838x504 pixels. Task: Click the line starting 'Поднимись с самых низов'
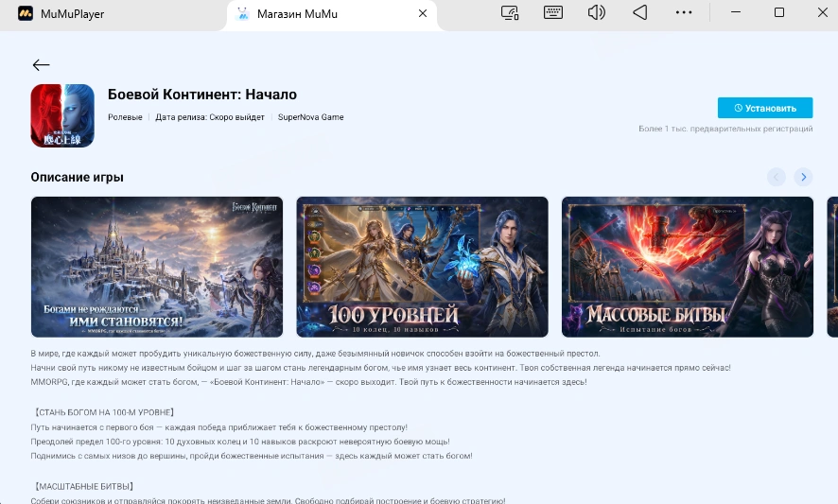tap(252, 456)
